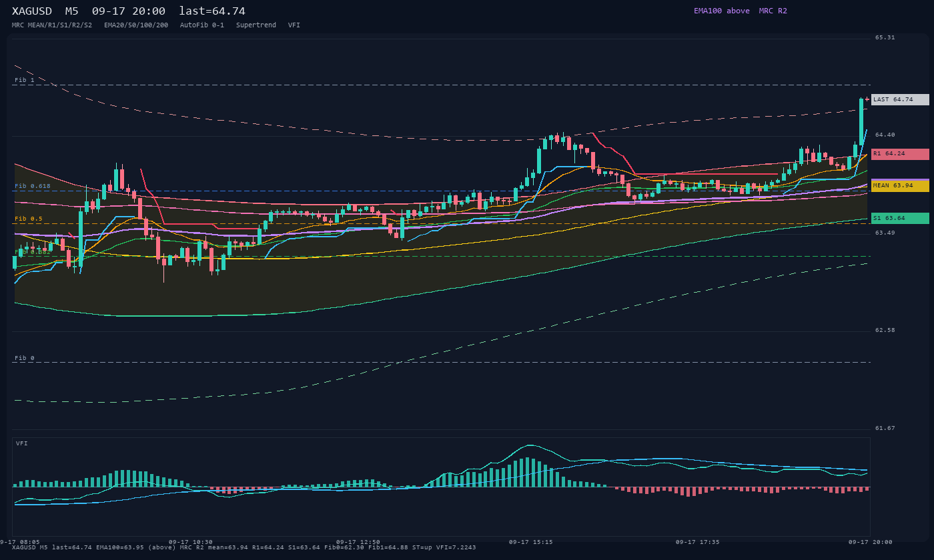Click the 'Fib 0.618' level label

click(x=33, y=186)
